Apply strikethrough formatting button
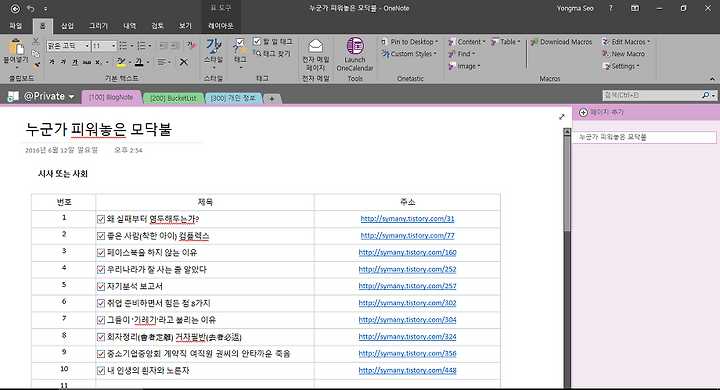The width and height of the screenshot is (720, 390). click(86, 62)
